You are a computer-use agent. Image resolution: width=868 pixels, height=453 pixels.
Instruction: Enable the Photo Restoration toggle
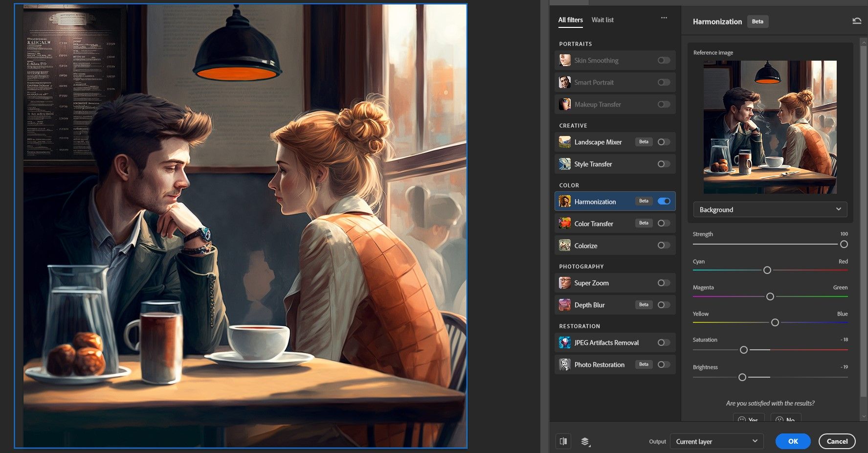[x=664, y=364]
